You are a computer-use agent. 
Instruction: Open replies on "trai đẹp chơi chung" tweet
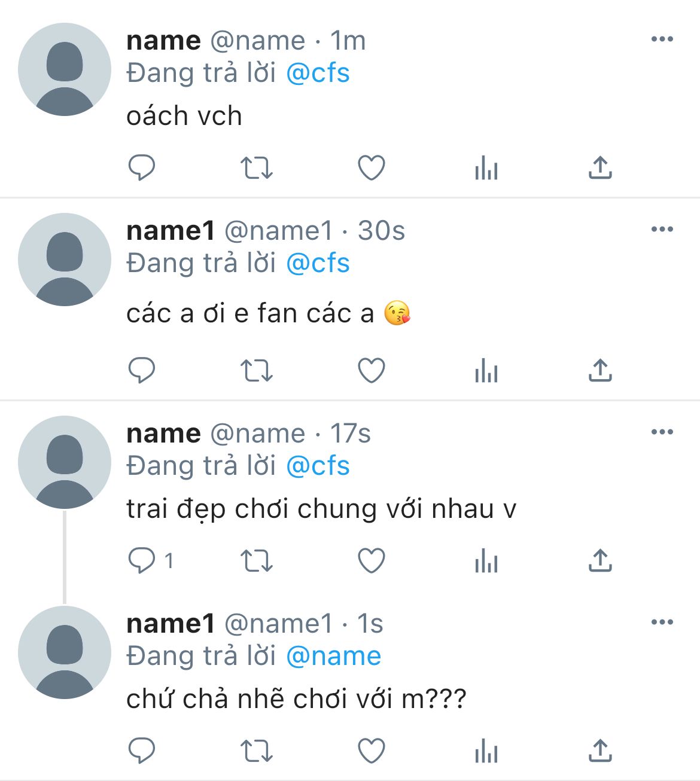(x=142, y=561)
